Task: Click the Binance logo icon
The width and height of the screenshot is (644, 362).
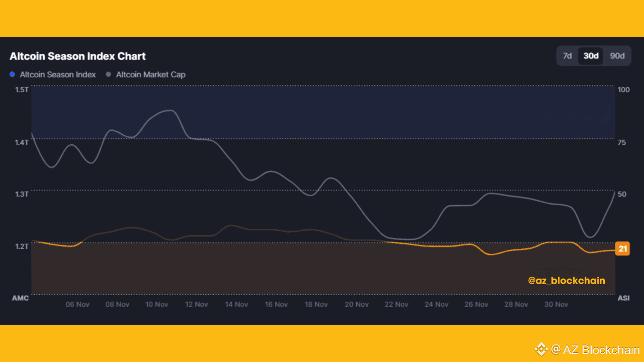Action: coord(541,349)
